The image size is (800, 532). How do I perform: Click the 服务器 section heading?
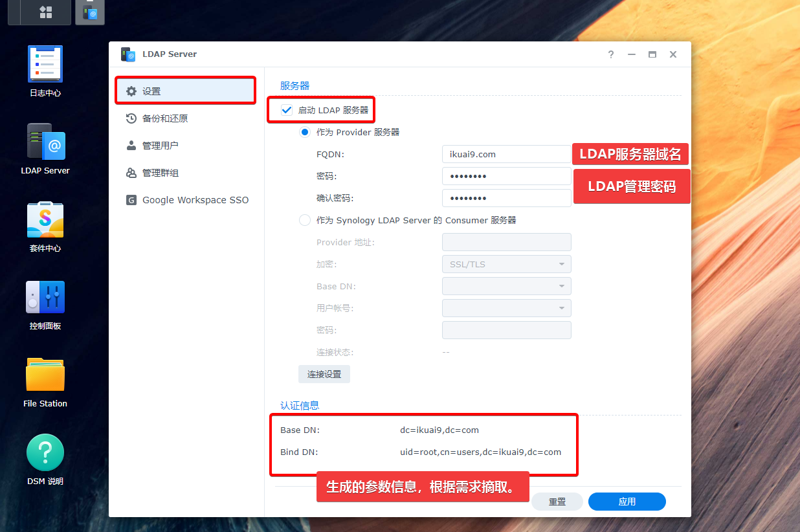(295, 85)
